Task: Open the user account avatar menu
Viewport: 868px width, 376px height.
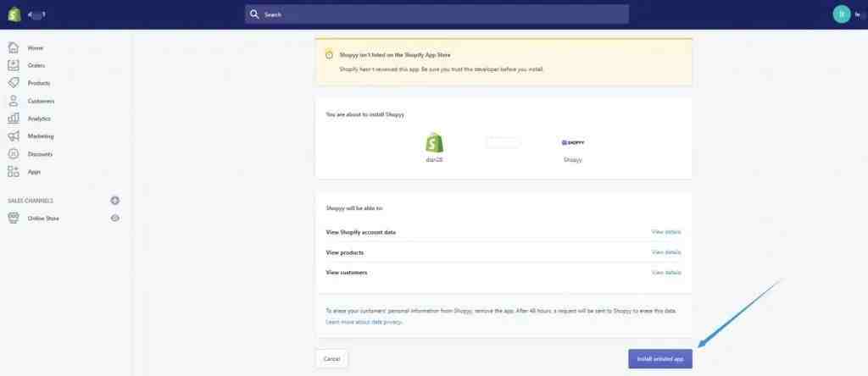Action: [842, 14]
